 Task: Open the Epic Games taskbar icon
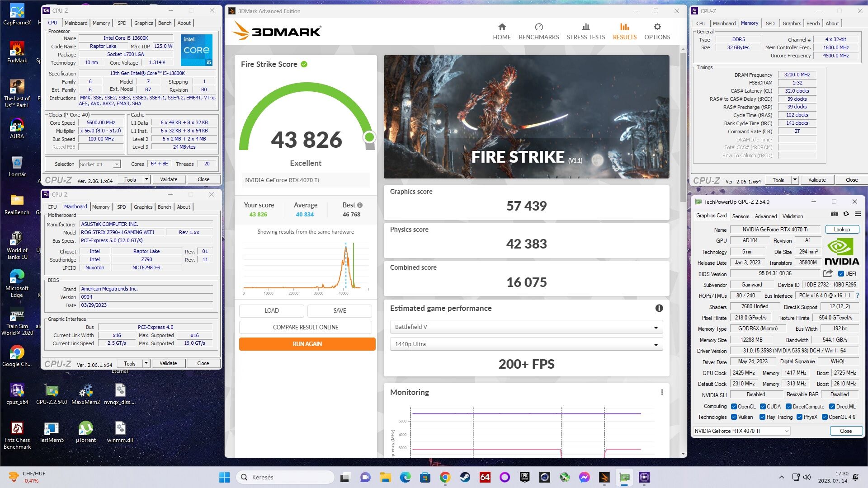click(x=524, y=477)
